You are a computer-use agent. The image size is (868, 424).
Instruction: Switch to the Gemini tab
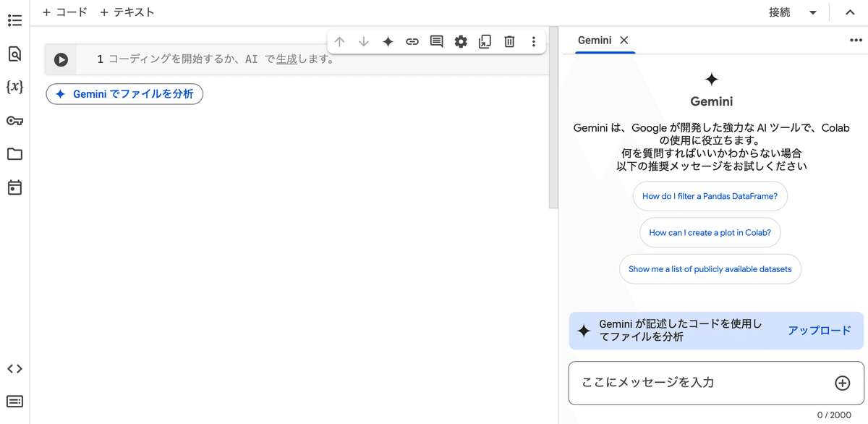point(595,41)
